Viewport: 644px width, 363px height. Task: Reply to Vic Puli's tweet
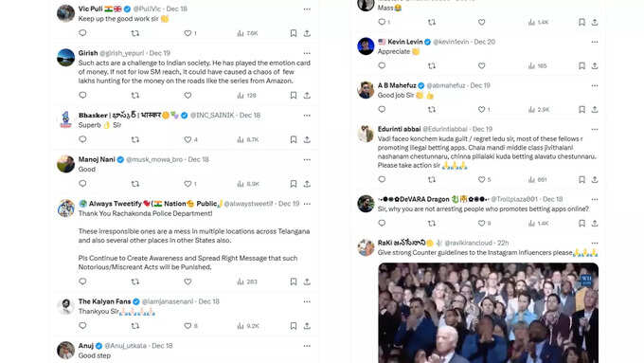[x=82, y=33]
